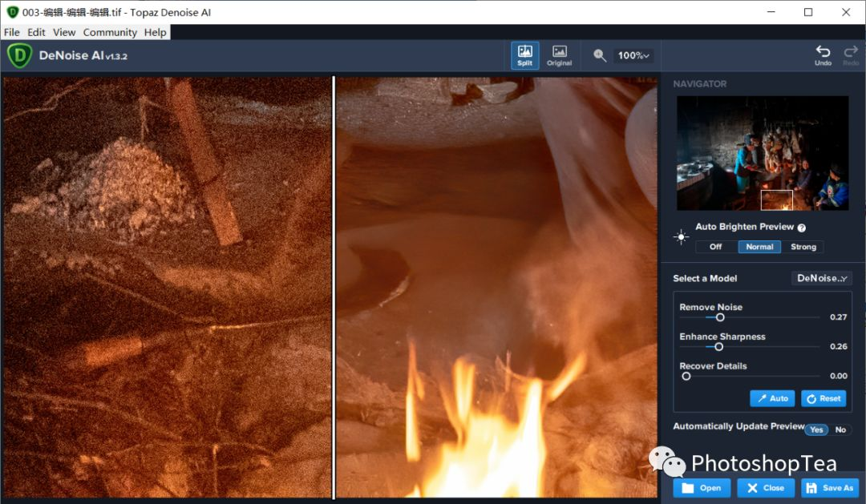Screen dimensions: 866x504
Task: Open the 100% zoom level dropdown
Action: coord(633,55)
